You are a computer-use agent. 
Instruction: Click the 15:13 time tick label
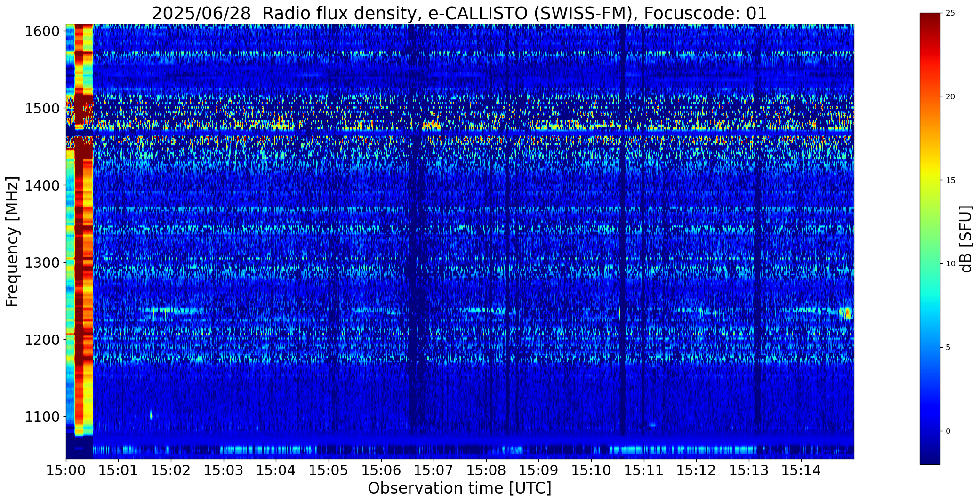749,470
